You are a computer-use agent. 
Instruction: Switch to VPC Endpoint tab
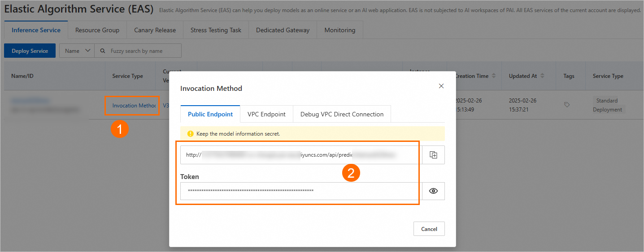tap(266, 114)
